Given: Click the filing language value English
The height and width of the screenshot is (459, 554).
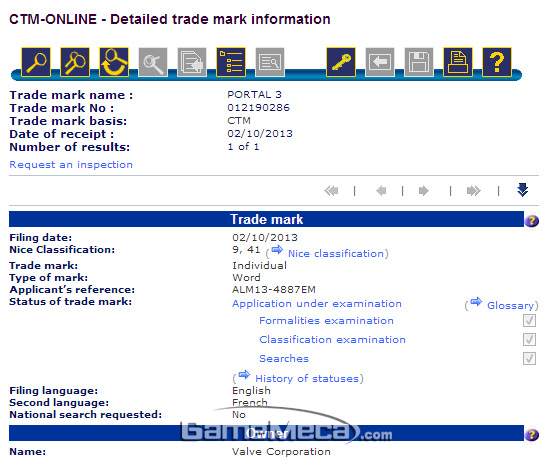Looking at the screenshot, I should pyautogui.click(x=251, y=391).
